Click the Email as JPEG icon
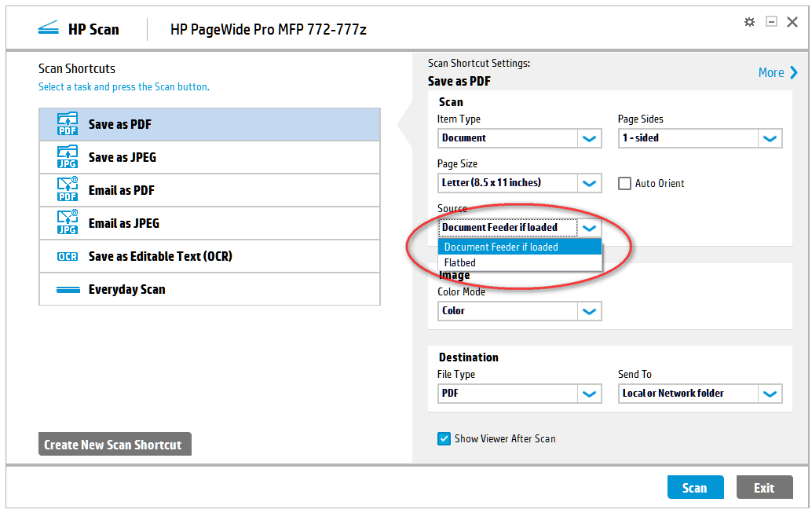 pyautogui.click(x=68, y=223)
